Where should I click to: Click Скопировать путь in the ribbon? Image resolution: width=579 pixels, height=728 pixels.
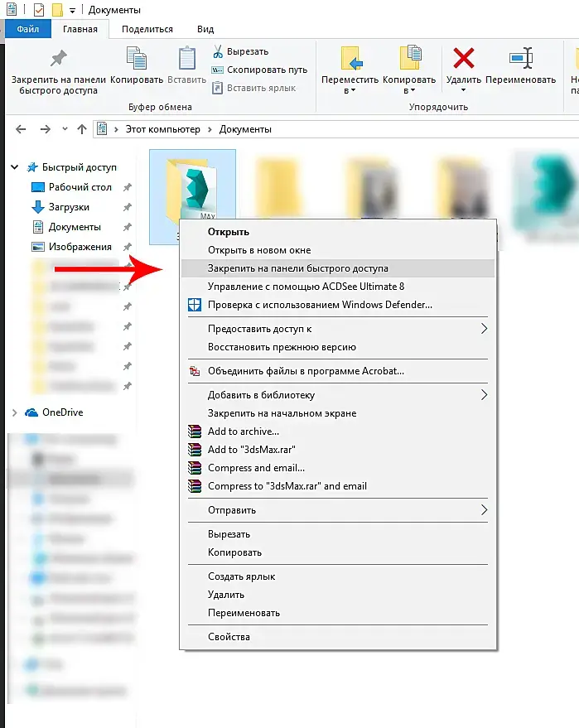pos(260,70)
